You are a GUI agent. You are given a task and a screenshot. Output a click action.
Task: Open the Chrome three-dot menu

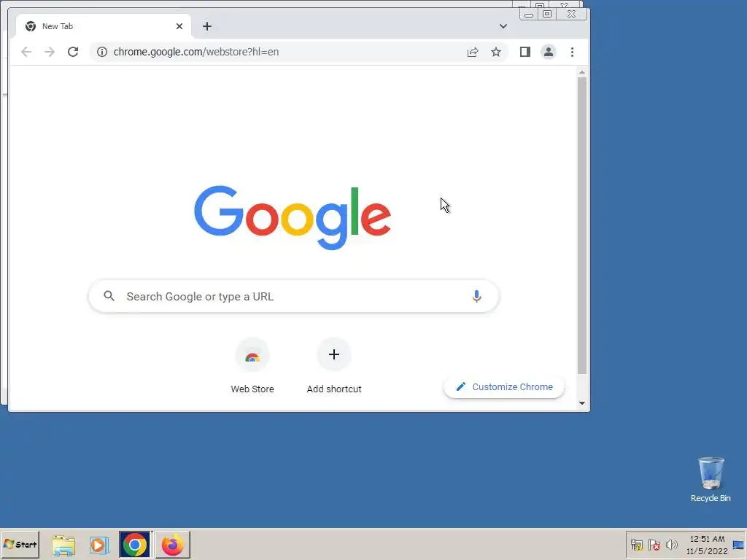(572, 52)
